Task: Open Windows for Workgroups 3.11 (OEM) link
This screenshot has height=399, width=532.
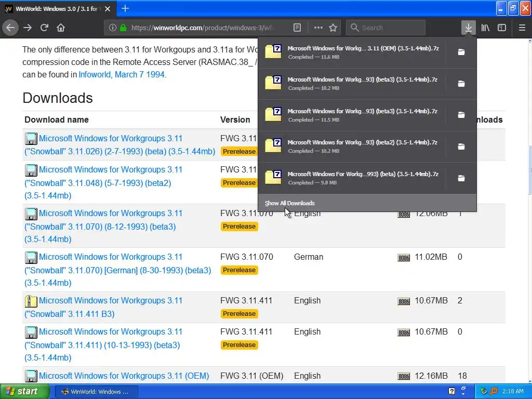Action: coord(124,376)
